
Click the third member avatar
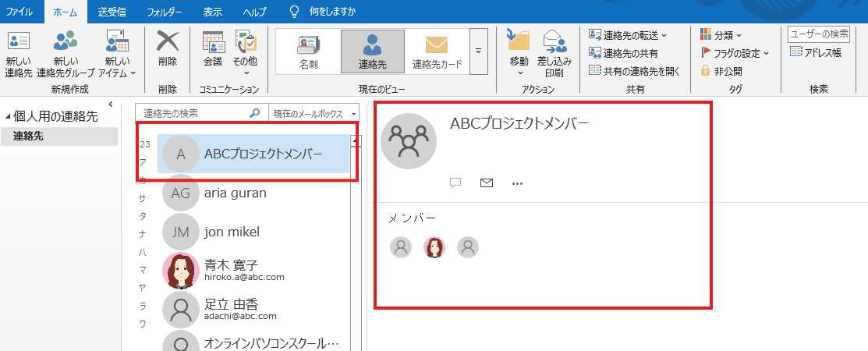(x=468, y=247)
